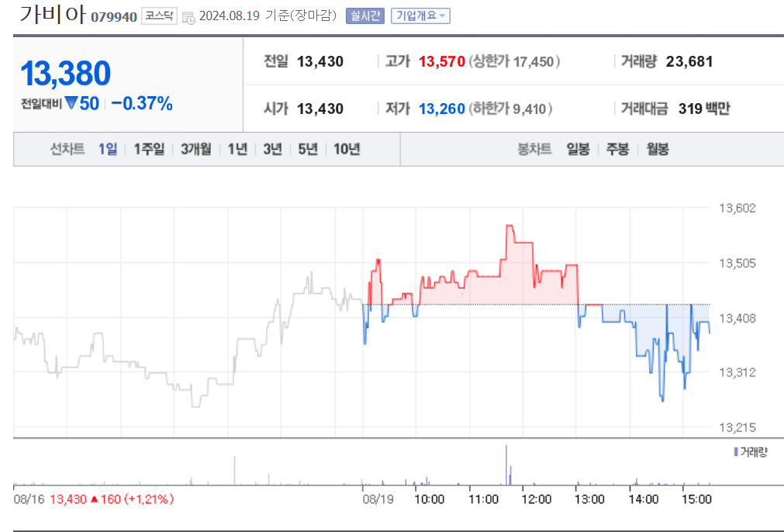Click the 상한가 17,450 text

pos(514,61)
